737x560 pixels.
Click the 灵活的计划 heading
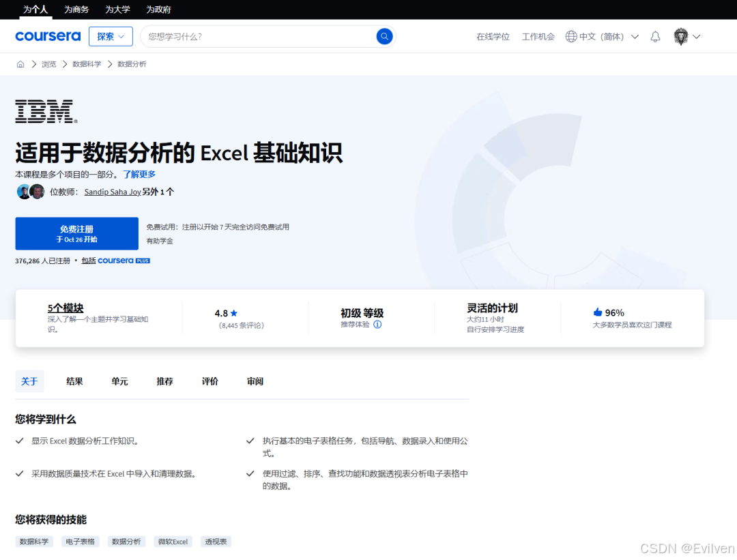pyautogui.click(x=492, y=308)
